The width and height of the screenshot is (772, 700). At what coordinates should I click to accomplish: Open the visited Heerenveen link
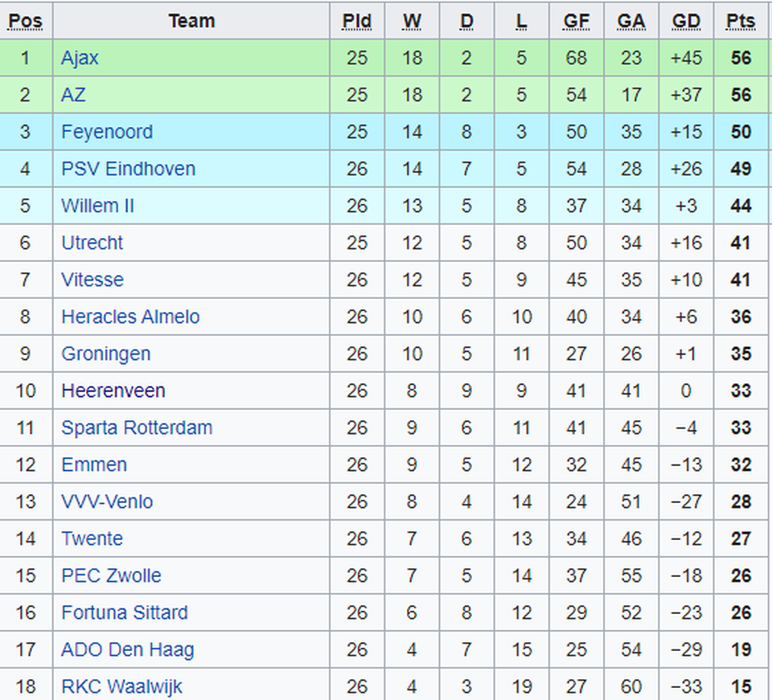click(113, 391)
